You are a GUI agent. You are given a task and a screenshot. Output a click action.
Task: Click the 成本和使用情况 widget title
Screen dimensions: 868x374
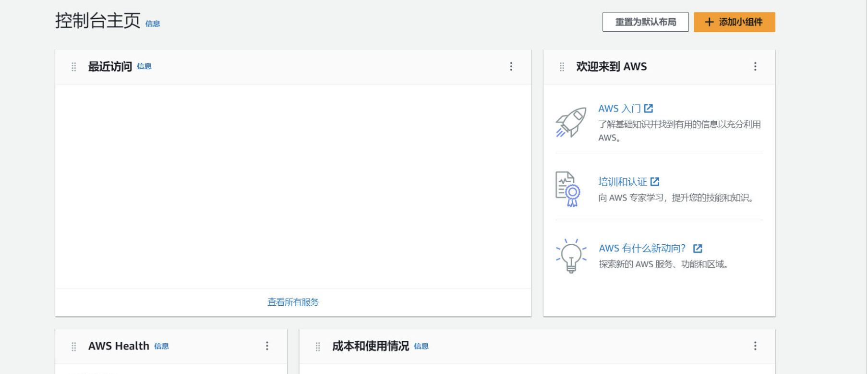point(371,346)
